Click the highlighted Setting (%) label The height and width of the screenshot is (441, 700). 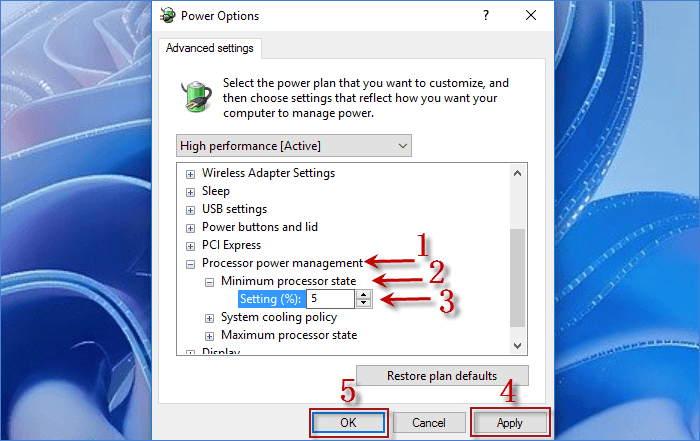pyautogui.click(x=271, y=299)
